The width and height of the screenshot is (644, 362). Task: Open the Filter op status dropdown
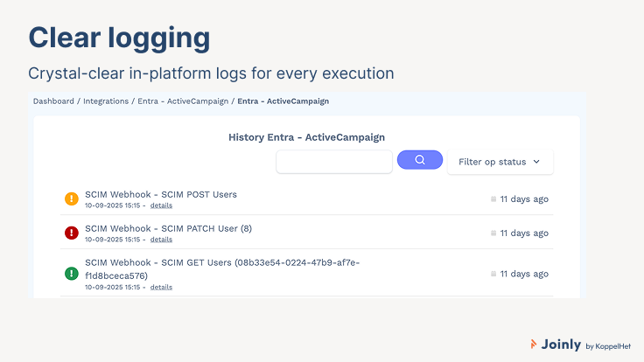tap(500, 162)
